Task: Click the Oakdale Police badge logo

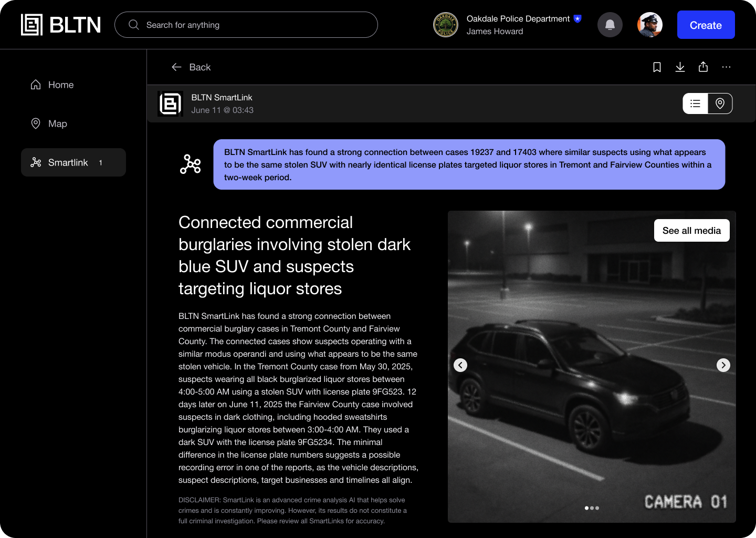Action: pos(445,25)
